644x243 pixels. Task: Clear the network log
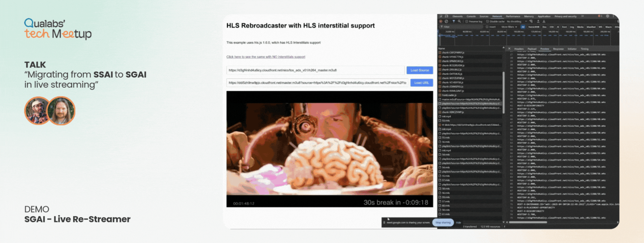(x=446, y=21)
